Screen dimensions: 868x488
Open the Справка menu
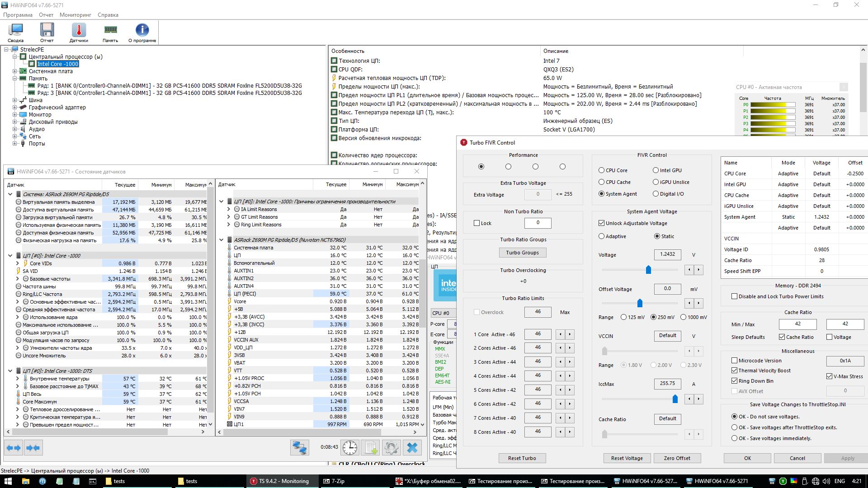tap(108, 15)
